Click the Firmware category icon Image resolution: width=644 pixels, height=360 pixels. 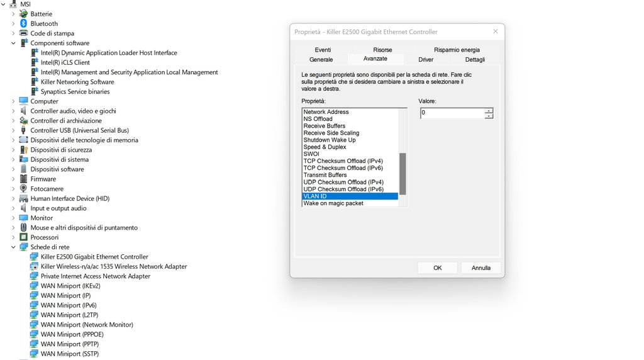pyautogui.click(x=23, y=179)
